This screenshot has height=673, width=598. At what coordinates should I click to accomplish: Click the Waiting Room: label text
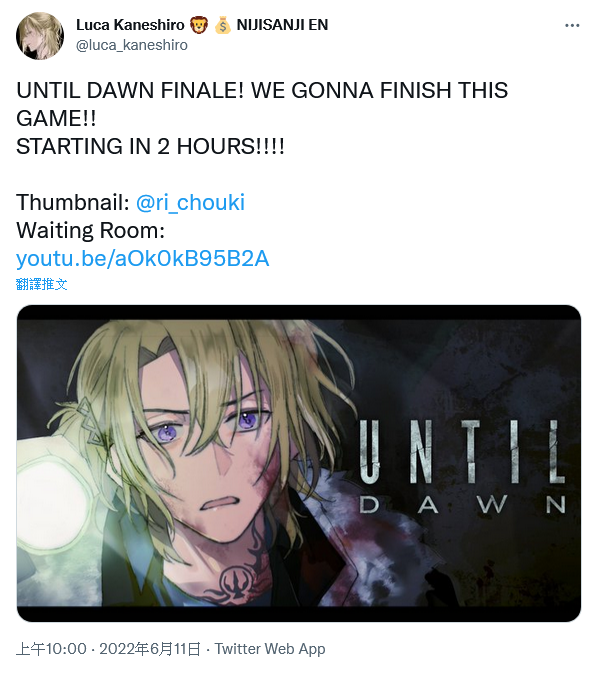(91, 230)
